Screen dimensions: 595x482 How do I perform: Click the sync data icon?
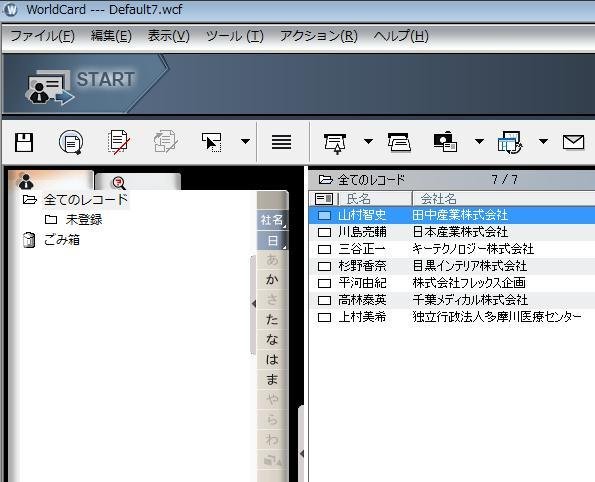coord(510,142)
